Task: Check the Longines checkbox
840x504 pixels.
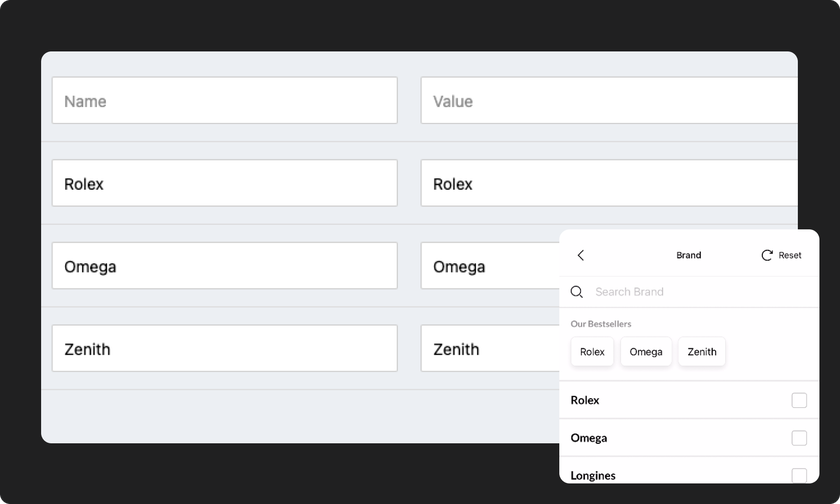Action: [799, 475]
